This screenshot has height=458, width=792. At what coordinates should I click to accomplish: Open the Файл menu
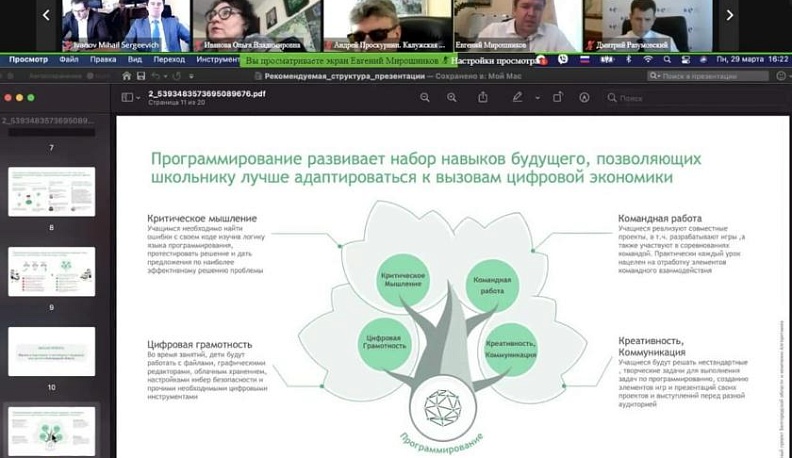pyautogui.click(x=69, y=60)
